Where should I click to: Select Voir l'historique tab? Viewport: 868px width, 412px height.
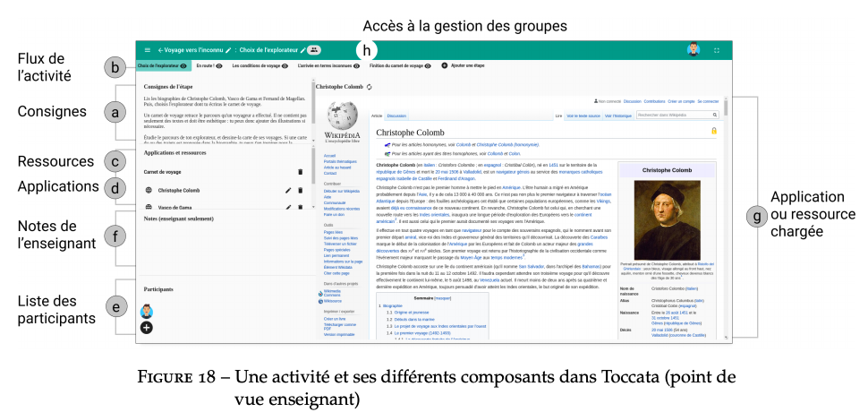(x=618, y=116)
